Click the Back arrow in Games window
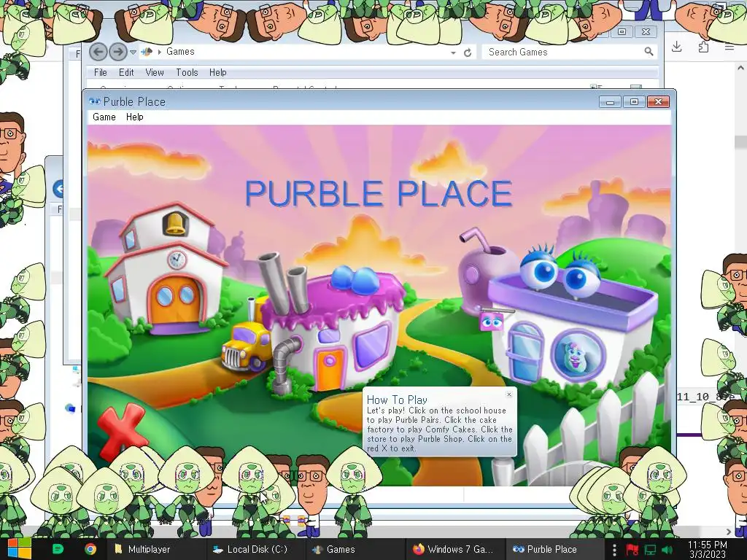Image resolution: width=747 pixels, height=560 pixels. pos(98,52)
